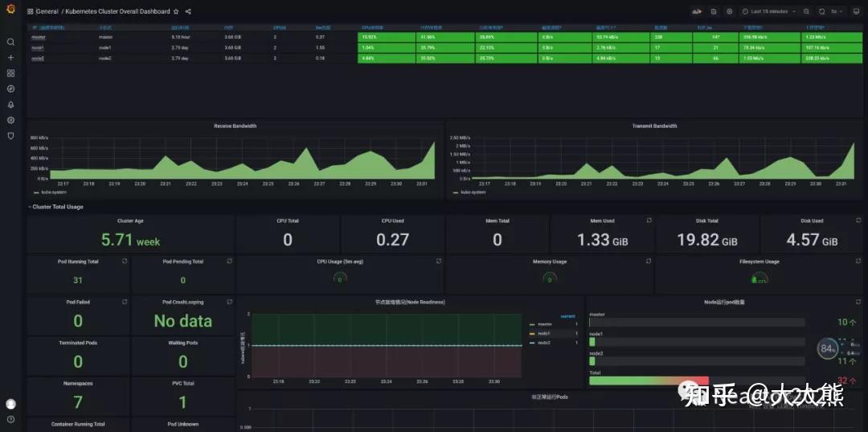This screenshot has height=432, width=868.
Task: Refresh the dashboard now
Action: (821, 11)
